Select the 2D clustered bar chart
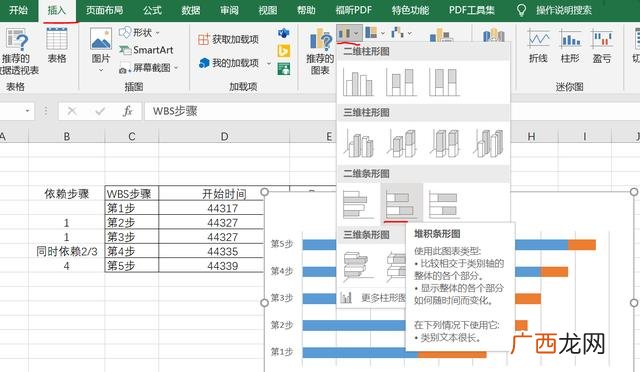This screenshot has height=372, width=640. [x=358, y=204]
